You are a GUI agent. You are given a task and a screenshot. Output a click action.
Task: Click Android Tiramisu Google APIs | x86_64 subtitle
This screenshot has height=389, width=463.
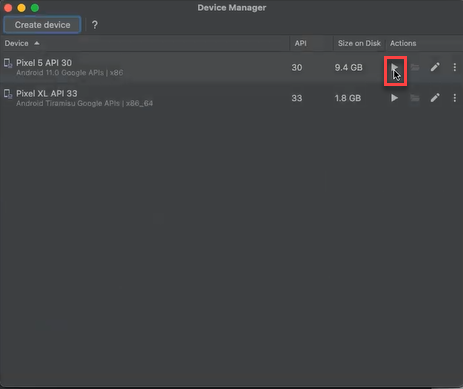85,103
